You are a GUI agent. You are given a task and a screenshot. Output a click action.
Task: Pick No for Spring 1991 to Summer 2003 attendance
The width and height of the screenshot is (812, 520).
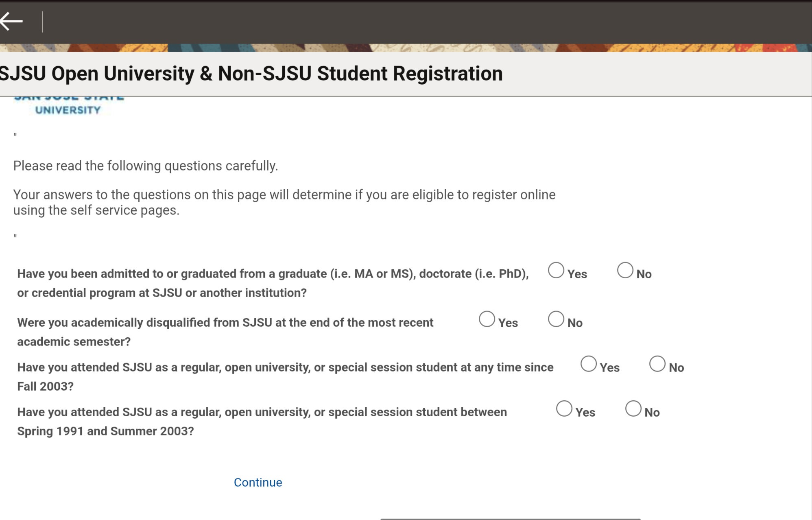[x=633, y=409]
